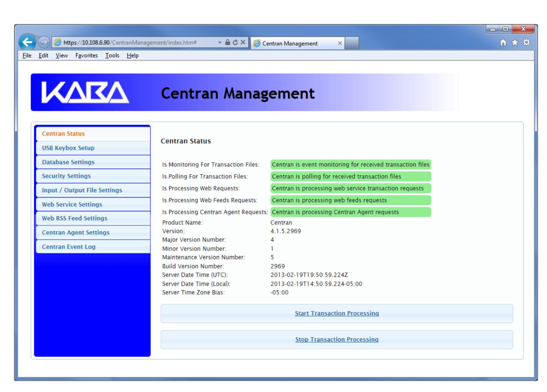Image resolution: width=547 pixels, height=392 pixels.
Task: Maximize the browser window
Action: tap(506, 29)
